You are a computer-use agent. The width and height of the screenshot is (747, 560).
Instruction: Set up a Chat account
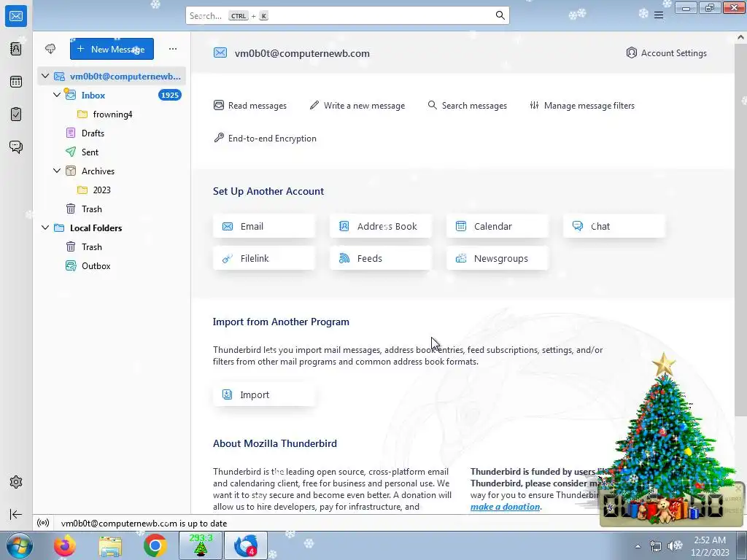[614, 226]
